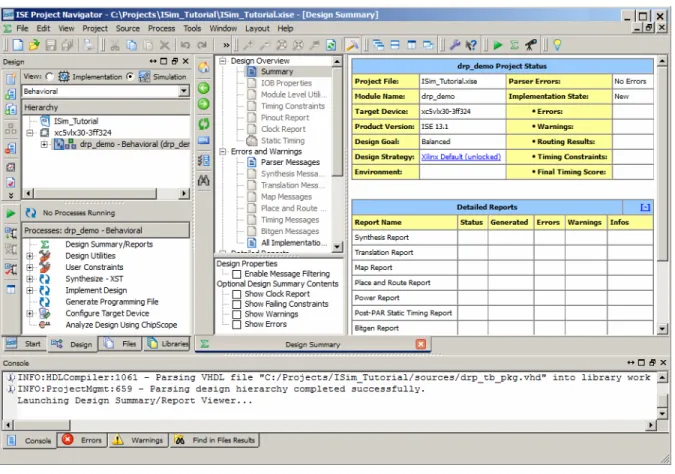Click the green sigma Design Summary toolbar icon
This screenshot has height=474, width=675.
514,45
